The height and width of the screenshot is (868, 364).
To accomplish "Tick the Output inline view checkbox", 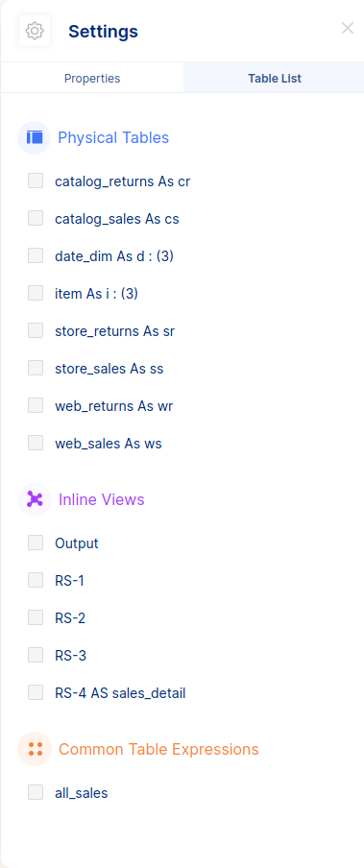I will (36, 542).
